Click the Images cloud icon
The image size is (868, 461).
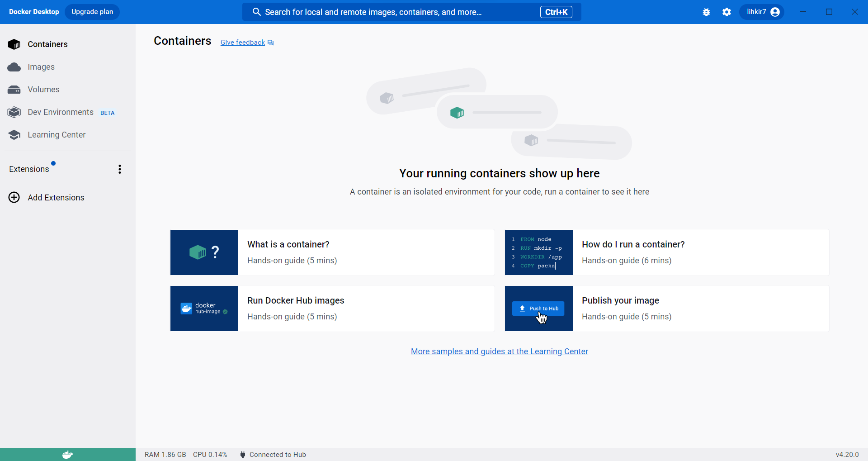(14, 67)
